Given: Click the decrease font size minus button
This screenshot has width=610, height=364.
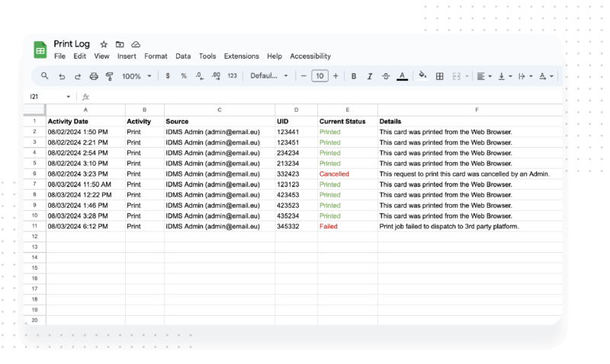Looking at the screenshot, I should pos(303,76).
